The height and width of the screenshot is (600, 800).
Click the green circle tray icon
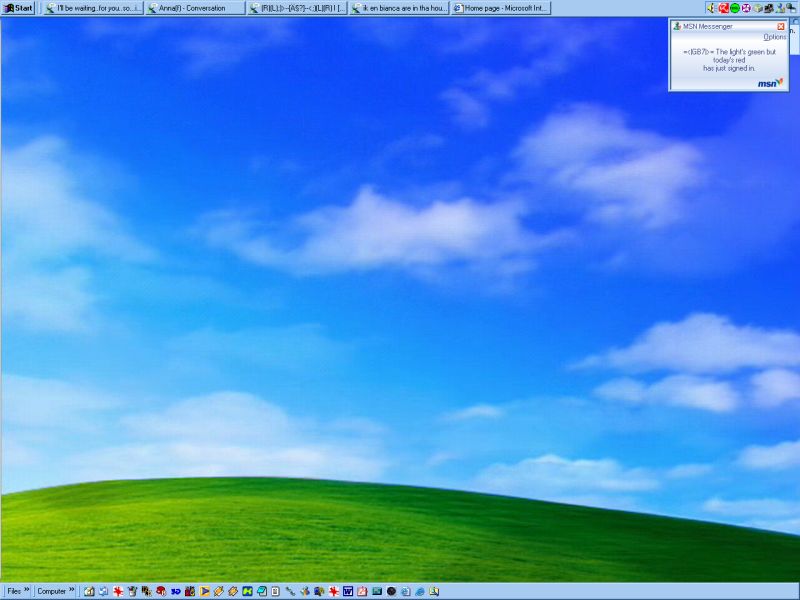coord(735,8)
